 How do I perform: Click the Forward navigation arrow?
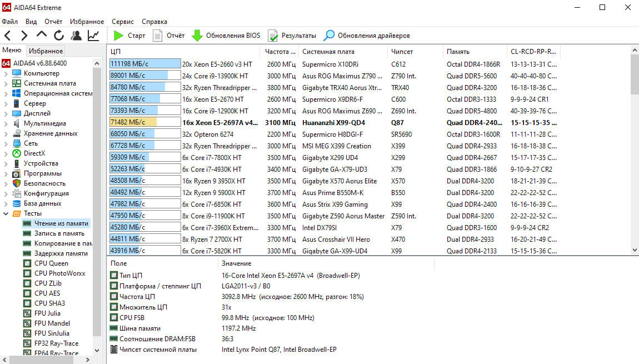(x=24, y=36)
